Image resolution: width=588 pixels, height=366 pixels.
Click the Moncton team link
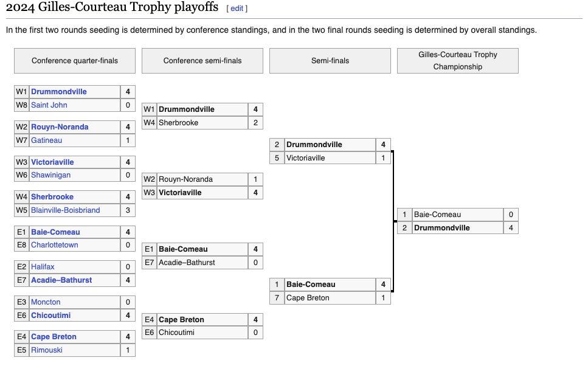[x=46, y=302]
